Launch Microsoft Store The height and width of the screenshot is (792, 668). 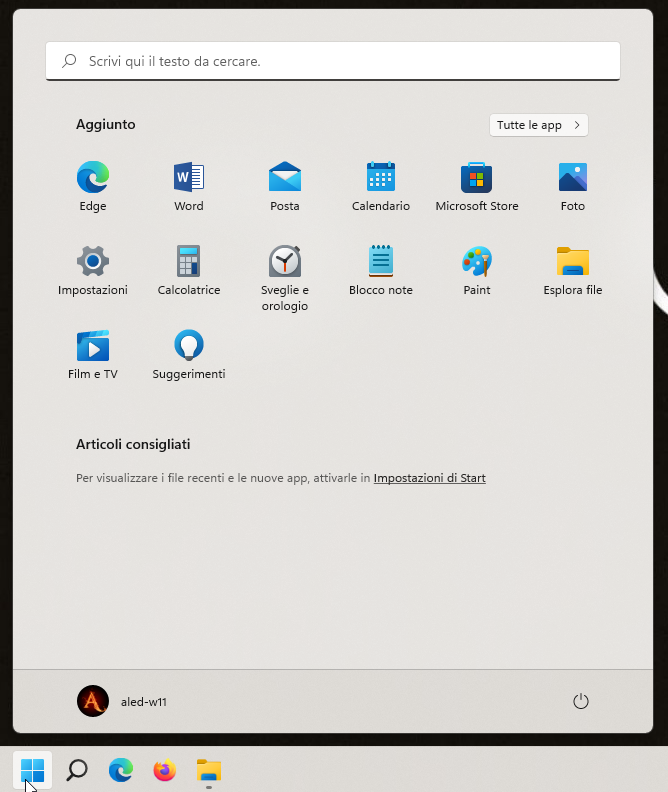point(477,186)
